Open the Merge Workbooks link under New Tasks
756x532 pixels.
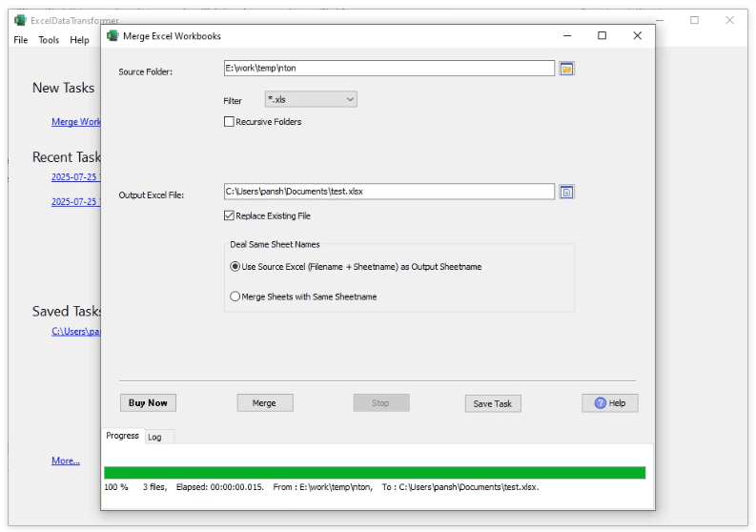pos(76,122)
